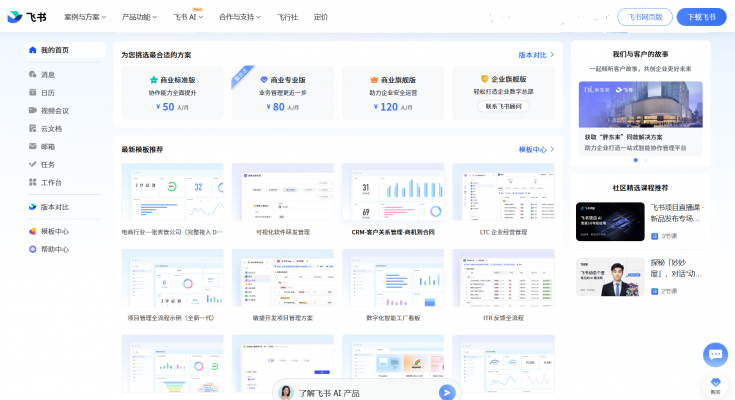Select the 商业专业版 ¥80 plan card
Image resolution: width=735 pixels, height=400 pixels.
[x=283, y=93]
